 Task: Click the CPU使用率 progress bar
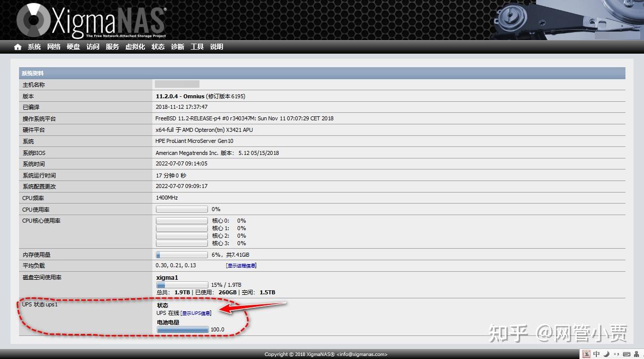point(181,209)
